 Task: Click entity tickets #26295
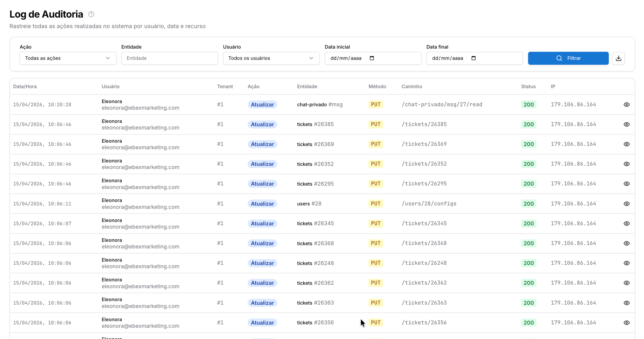tap(315, 184)
